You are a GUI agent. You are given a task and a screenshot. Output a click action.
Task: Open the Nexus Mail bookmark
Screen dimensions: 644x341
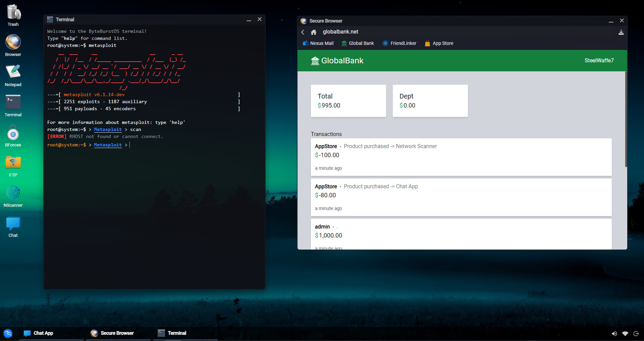318,43
